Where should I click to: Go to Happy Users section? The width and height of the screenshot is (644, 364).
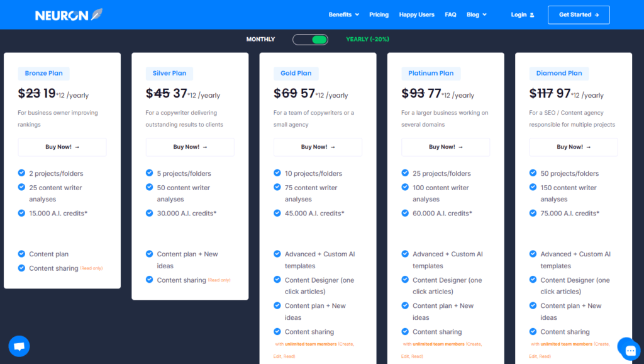pyautogui.click(x=416, y=14)
